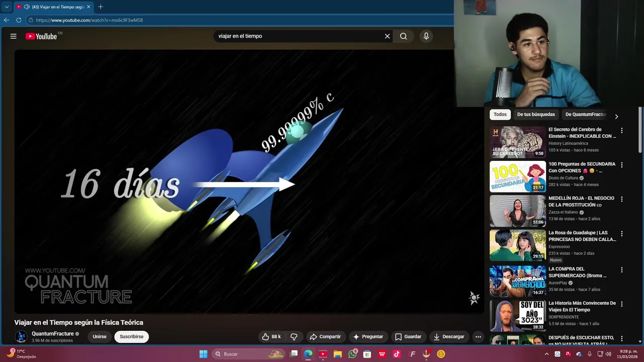Open a new browser tab with plus

point(100,7)
